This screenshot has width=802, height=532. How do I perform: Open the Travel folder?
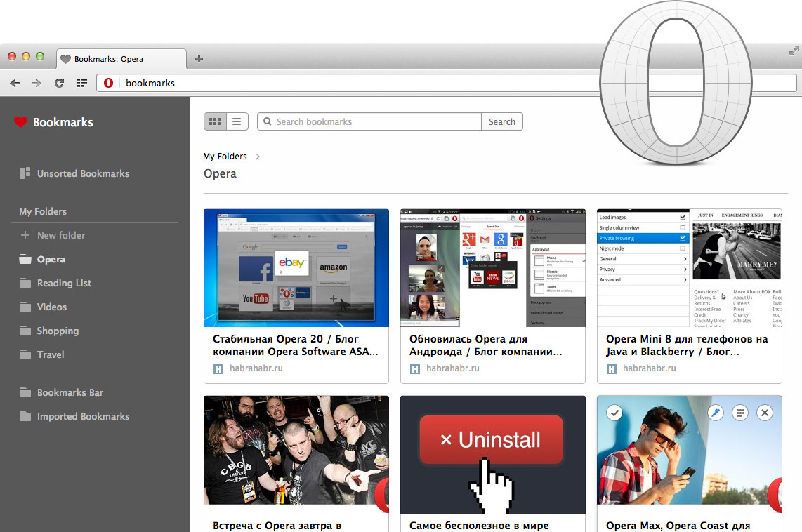tap(42, 354)
